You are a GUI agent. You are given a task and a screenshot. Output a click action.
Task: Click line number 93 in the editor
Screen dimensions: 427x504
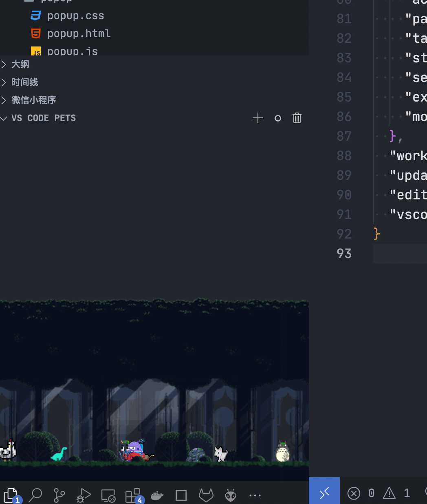344,254
